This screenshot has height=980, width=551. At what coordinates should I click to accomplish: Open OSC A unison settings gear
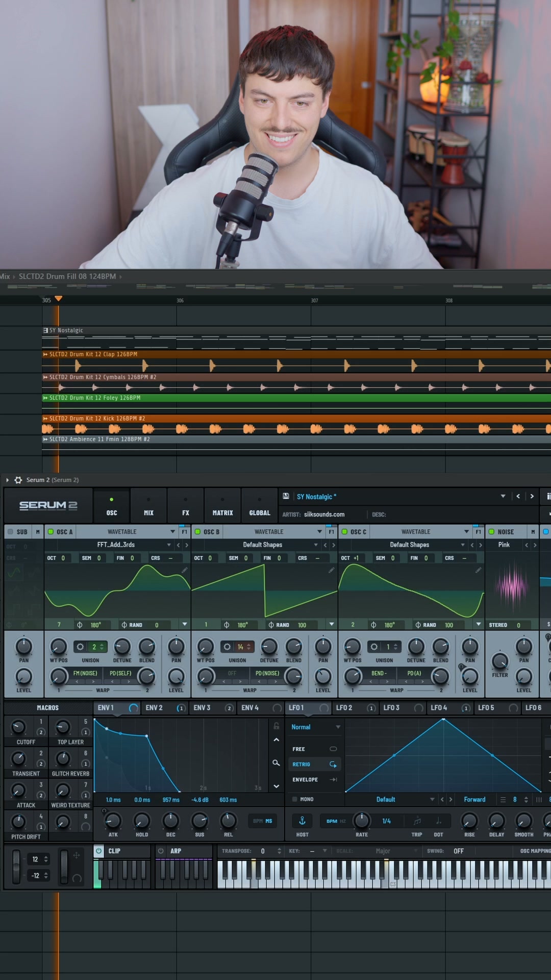(x=80, y=647)
